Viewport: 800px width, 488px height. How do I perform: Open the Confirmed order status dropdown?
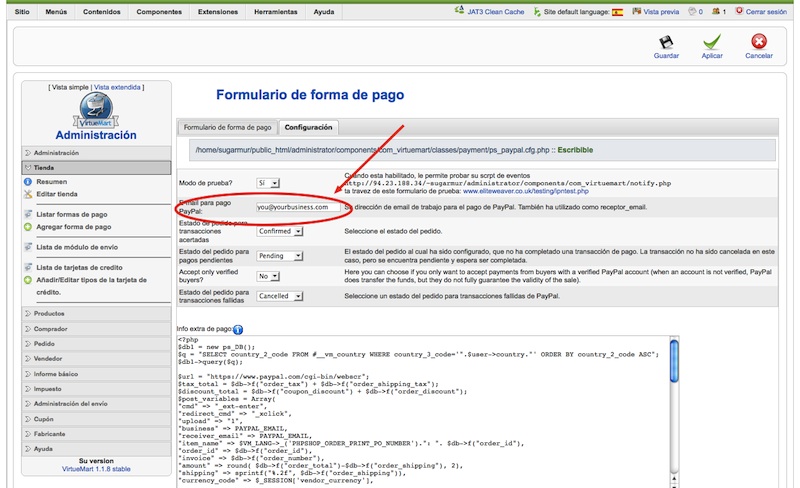point(280,231)
